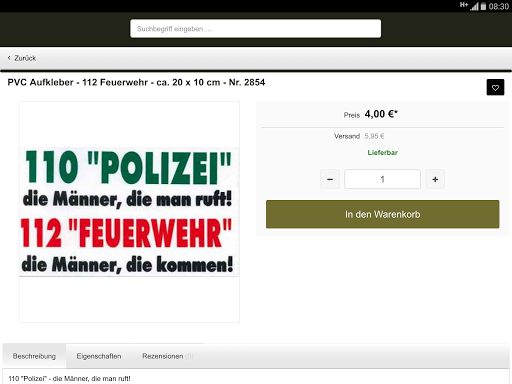Image resolution: width=512 pixels, height=384 pixels.
Task: Click the product title PVC Aufkleber
Action: (x=136, y=82)
